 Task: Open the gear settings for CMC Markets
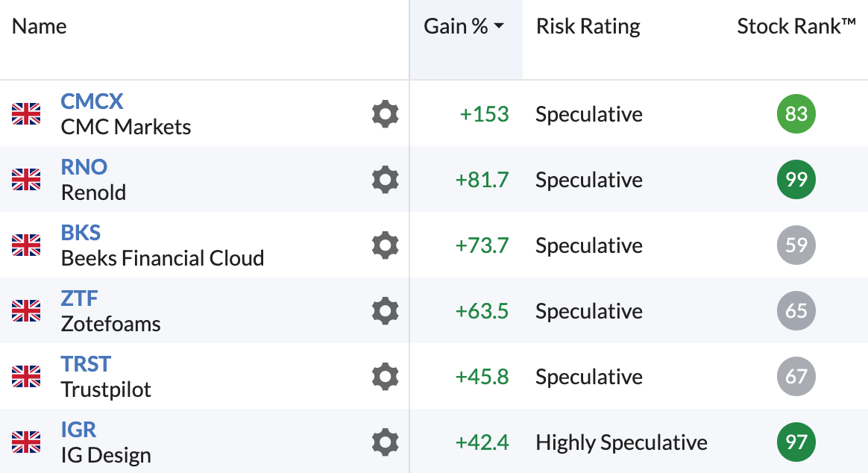386,114
